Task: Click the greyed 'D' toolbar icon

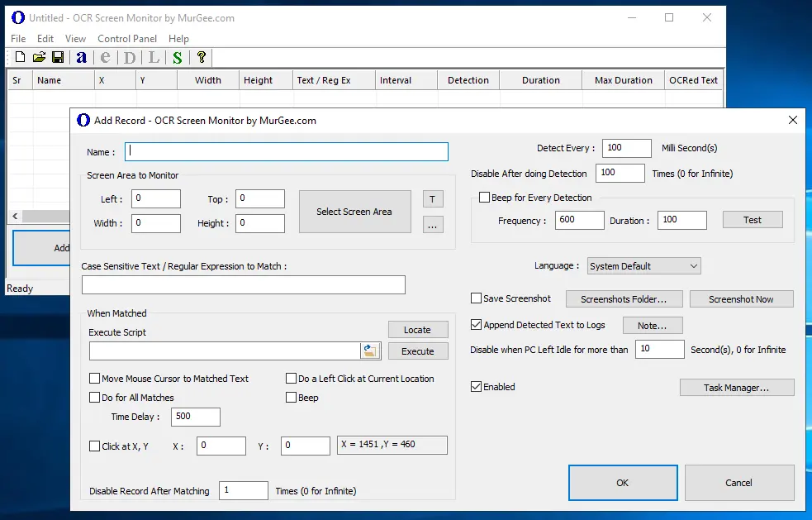Action: click(130, 57)
